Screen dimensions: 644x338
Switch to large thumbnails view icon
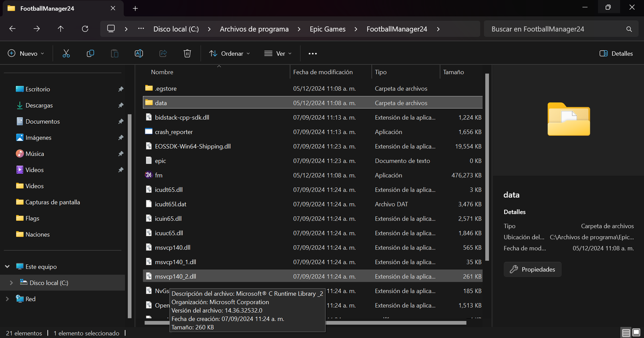(636, 333)
